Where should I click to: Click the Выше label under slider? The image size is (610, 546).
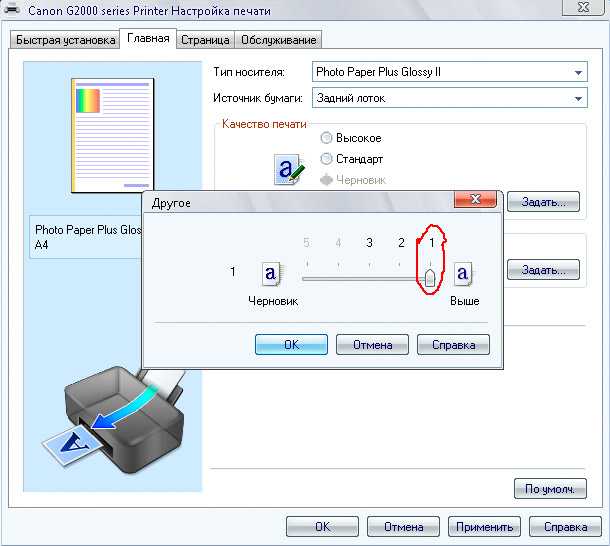tap(465, 301)
